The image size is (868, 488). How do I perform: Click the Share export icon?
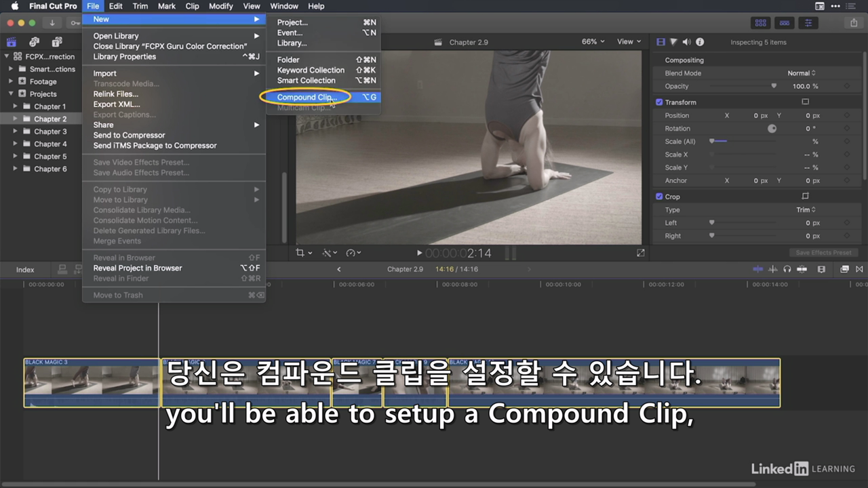pyautogui.click(x=854, y=22)
